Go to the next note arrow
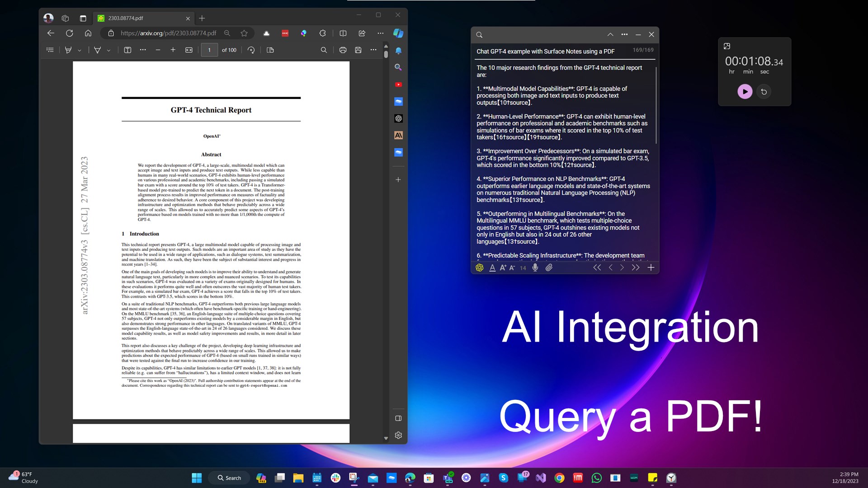 tap(622, 267)
